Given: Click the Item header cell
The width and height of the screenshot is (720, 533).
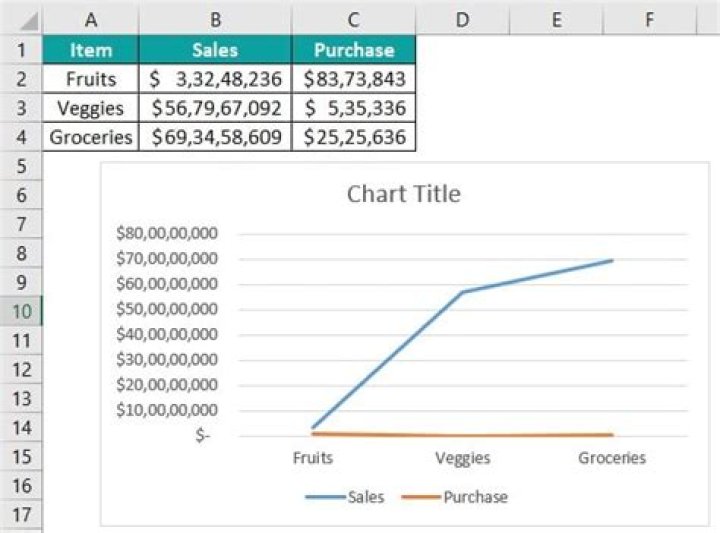Looking at the screenshot, I should (90, 50).
